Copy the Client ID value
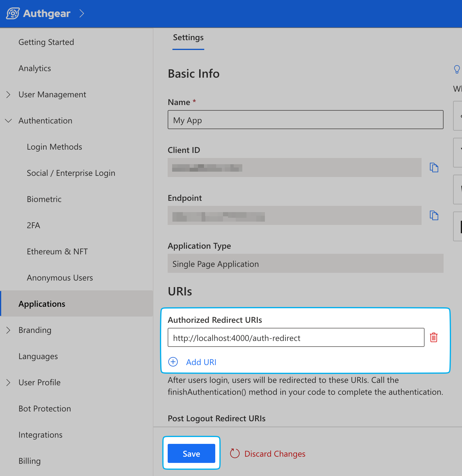Screen dimensions: 462x476 point(434,167)
